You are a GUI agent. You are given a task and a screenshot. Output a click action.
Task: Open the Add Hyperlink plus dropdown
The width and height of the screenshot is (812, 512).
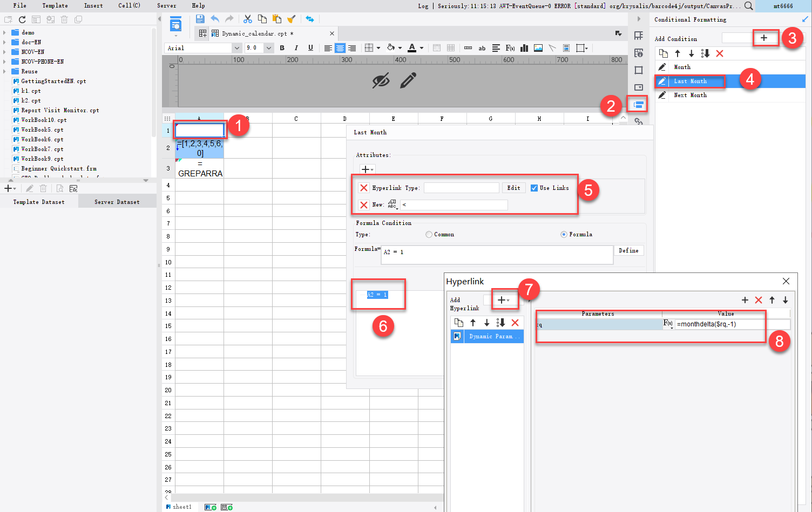(505, 299)
